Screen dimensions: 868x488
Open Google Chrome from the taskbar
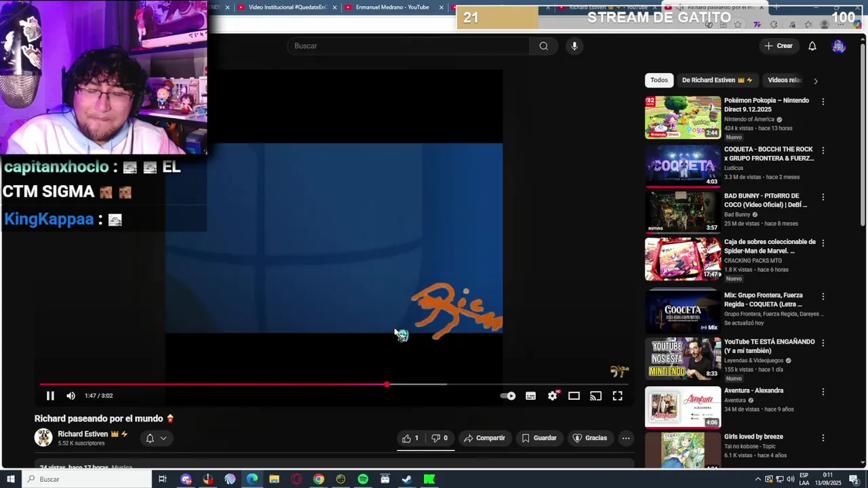coord(319,479)
